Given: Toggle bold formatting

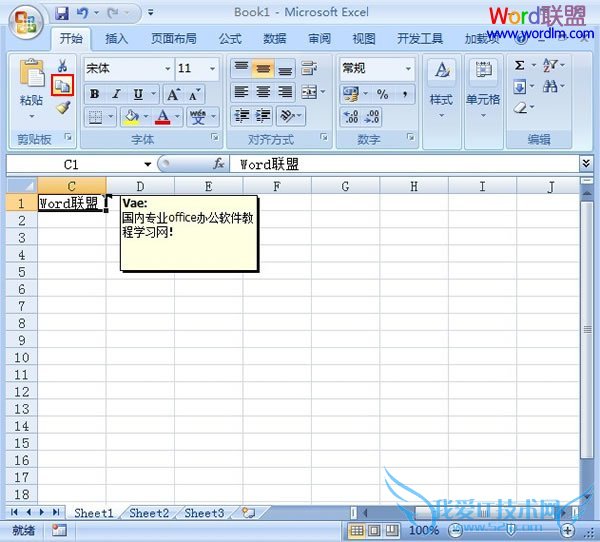Looking at the screenshot, I should pos(94,94).
